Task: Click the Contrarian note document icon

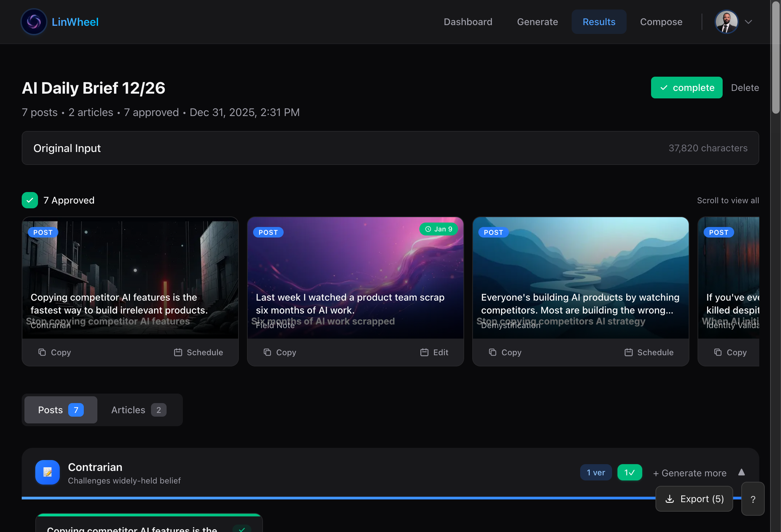Action: point(47,472)
